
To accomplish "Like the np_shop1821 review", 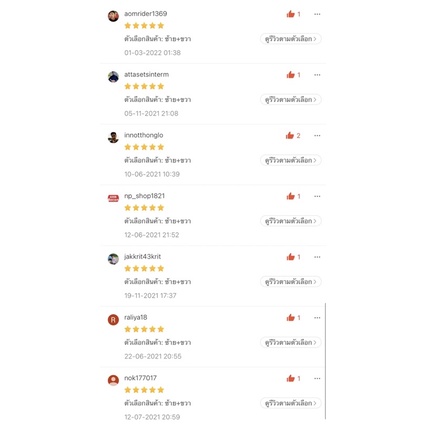I will (291, 196).
